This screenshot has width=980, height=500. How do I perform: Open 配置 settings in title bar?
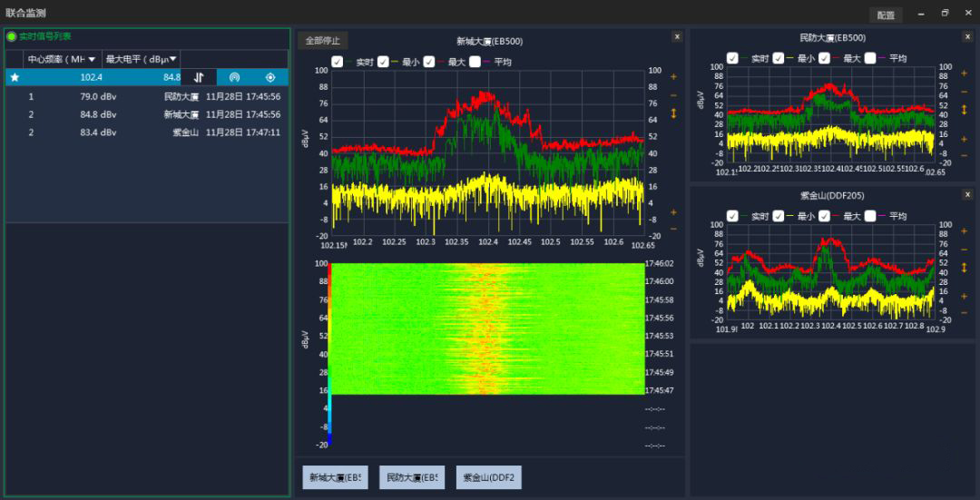pyautogui.click(x=886, y=15)
